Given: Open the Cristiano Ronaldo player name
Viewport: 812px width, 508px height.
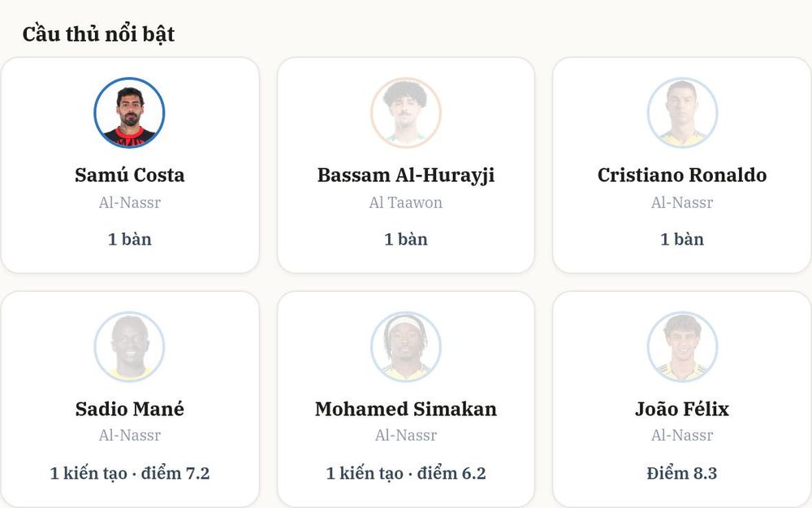Looking at the screenshot, I should [682, 176].
